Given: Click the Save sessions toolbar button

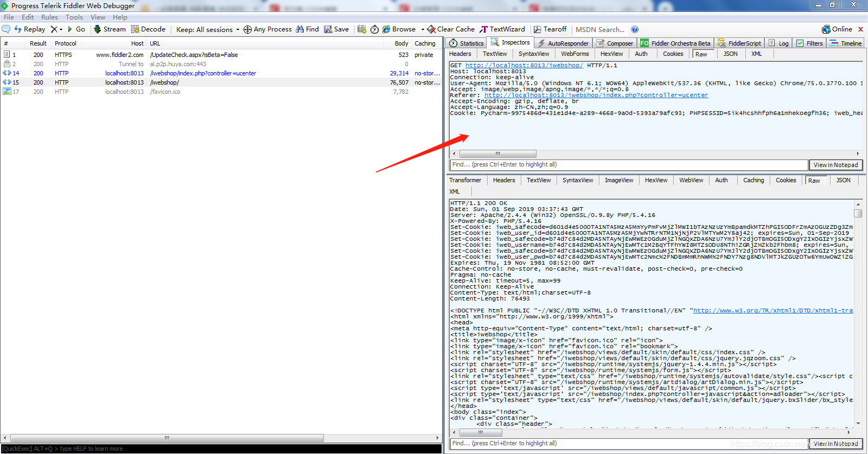Looking at the screenshot, I should [x=336, y=29].
